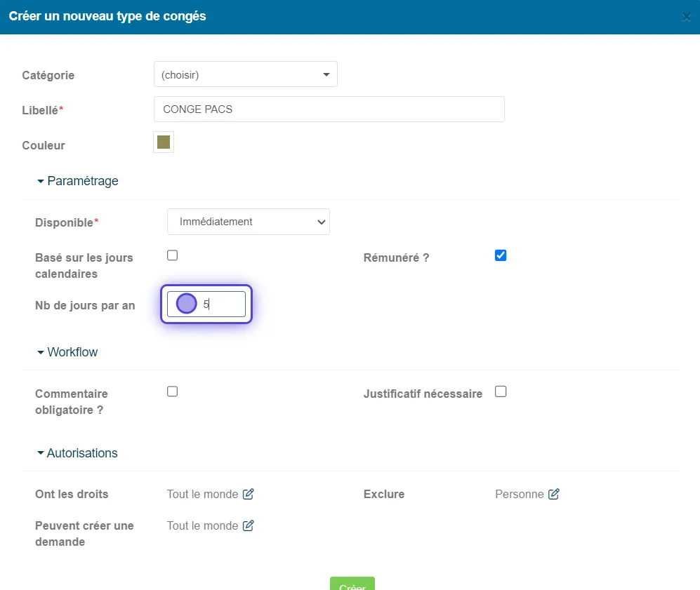Collapse the Workflow section
The image size is (700, 590).
pyautogui.click(x=67, y=352)
